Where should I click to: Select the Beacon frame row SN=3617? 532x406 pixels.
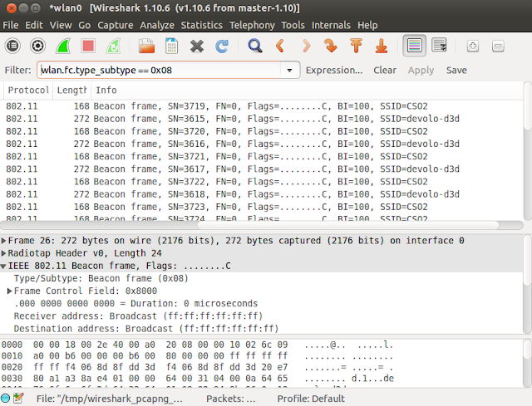coord(261,169)
